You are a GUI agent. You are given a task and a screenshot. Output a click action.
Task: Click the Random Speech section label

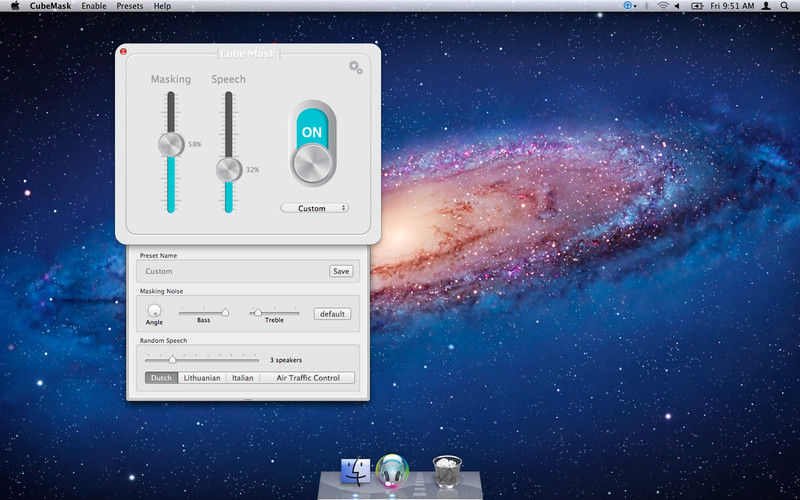[163, 340]
